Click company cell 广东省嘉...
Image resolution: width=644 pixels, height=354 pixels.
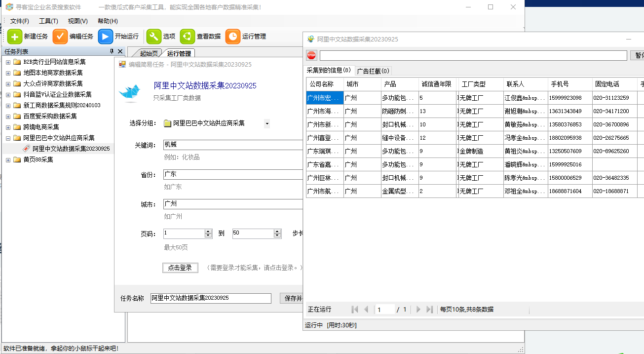pyautogui.click(x=325, y=164)
